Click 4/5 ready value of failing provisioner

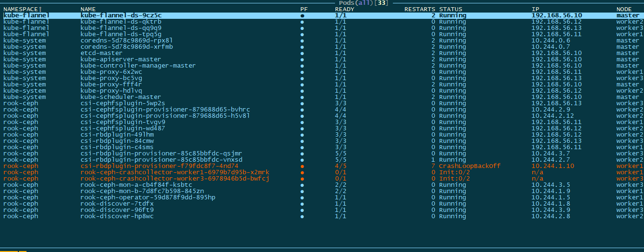coord(341,166)
